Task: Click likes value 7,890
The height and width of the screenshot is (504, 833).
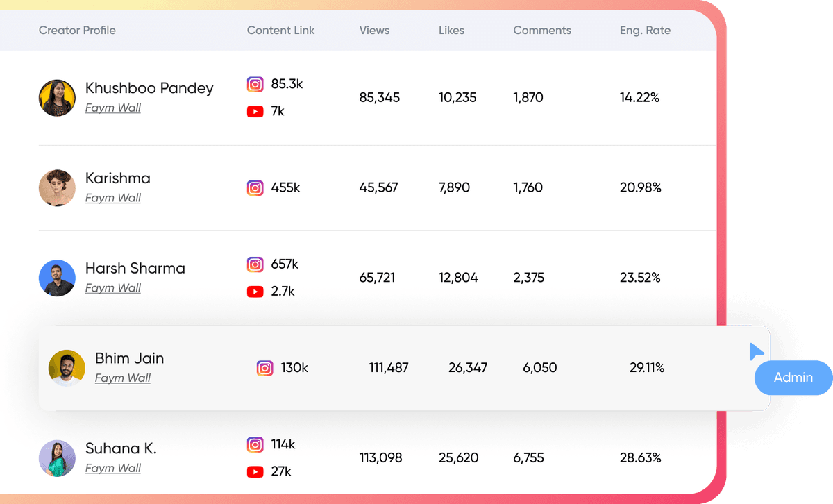Action: click(x=455, y=188)
